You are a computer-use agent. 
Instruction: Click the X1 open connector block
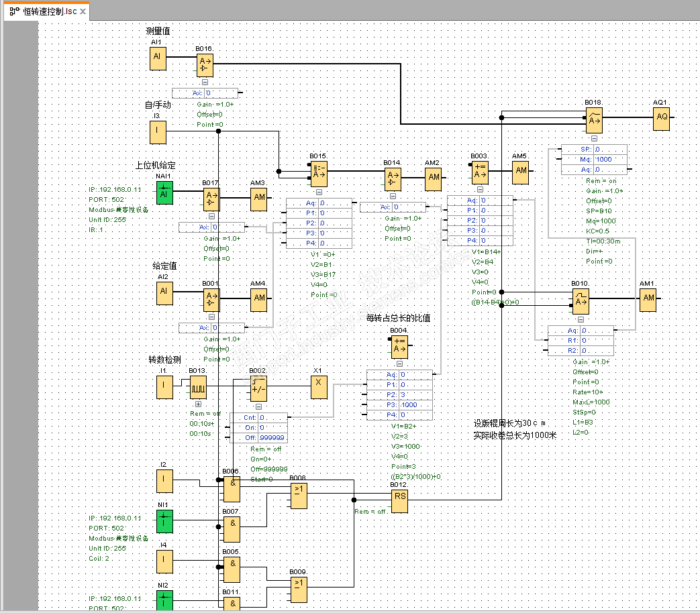click(x=318, y=386)
